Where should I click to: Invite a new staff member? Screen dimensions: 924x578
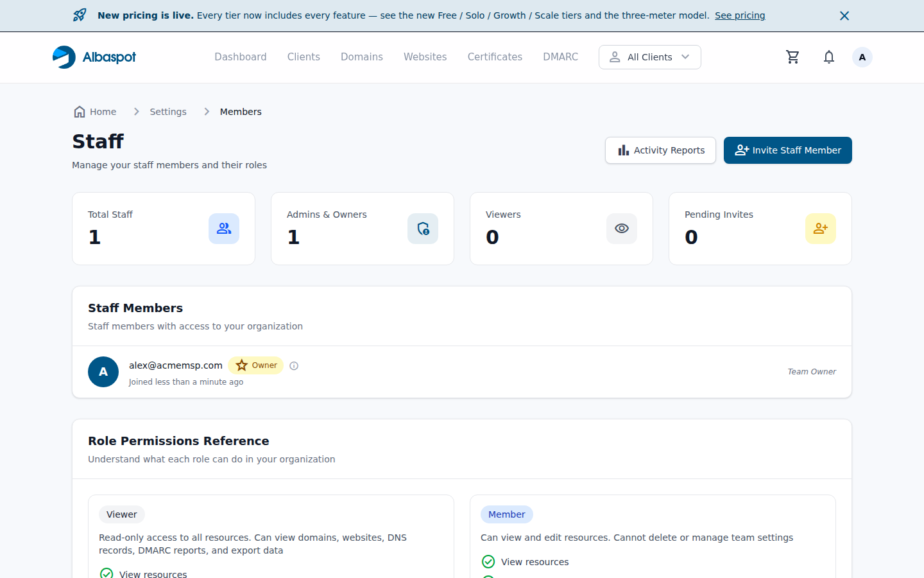click(x=787, y=150)
